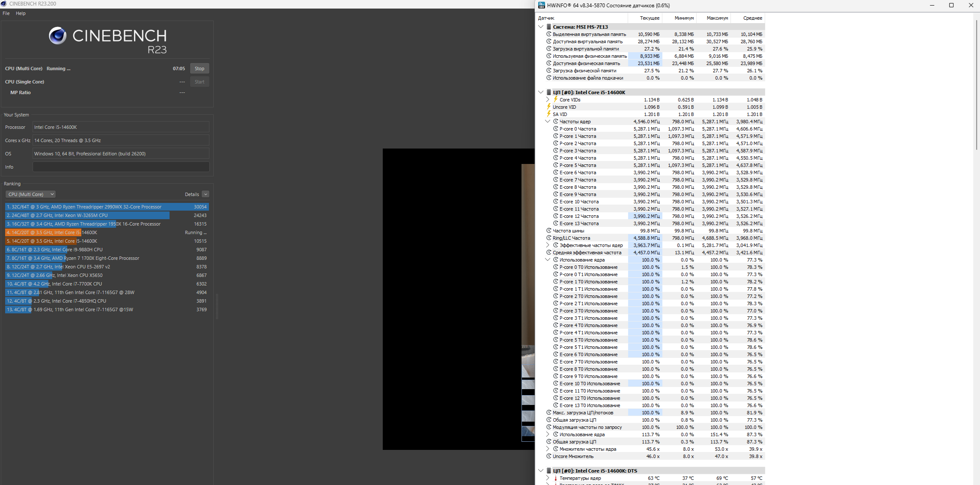980x485 pixels.
Task: Click the HWiNFO title bar app icon
Action: click(x=542, y=5)
